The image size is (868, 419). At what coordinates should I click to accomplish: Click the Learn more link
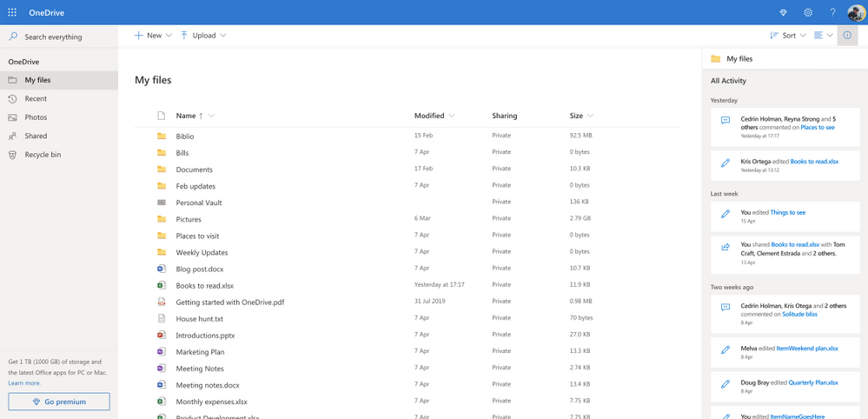24,383
